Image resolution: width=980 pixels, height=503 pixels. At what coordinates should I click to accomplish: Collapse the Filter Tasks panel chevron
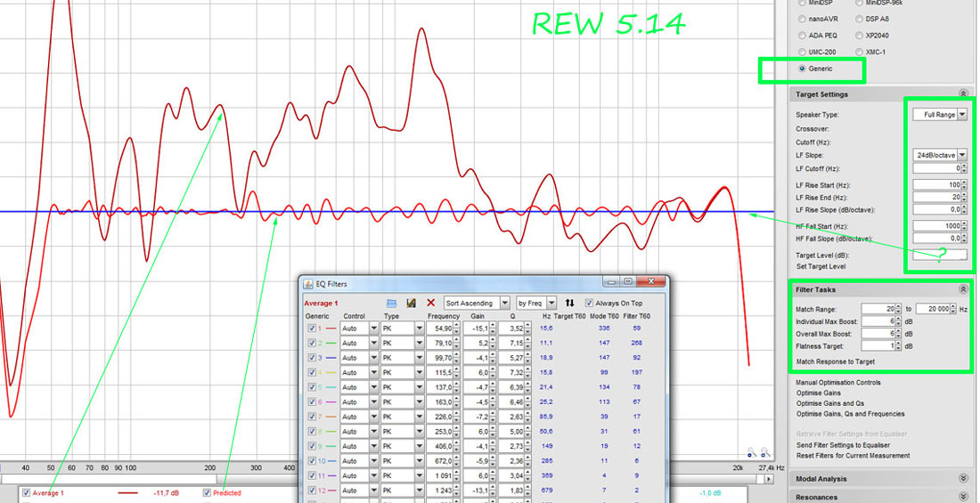pyautogui.click(x=962, y=289)
